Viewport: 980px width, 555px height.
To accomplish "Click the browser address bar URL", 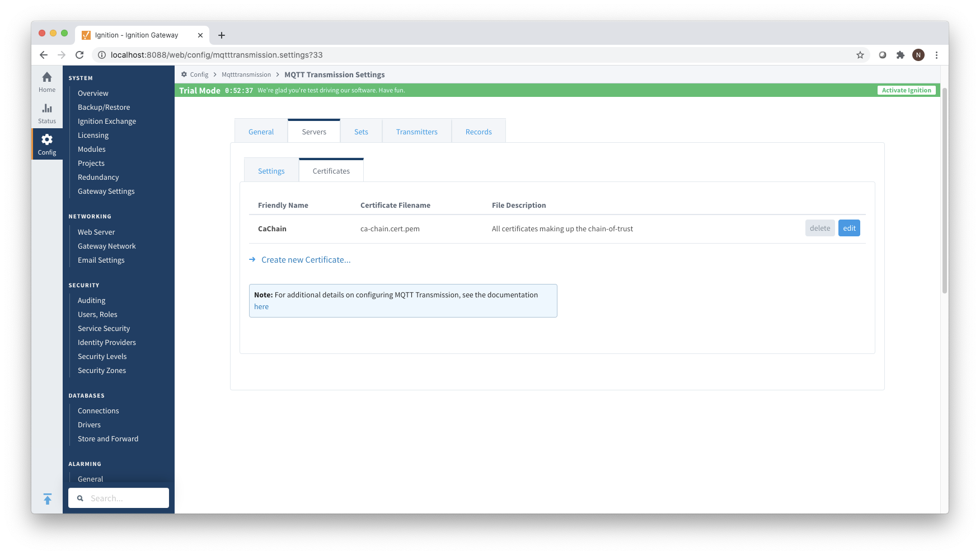I will [217, 55].
